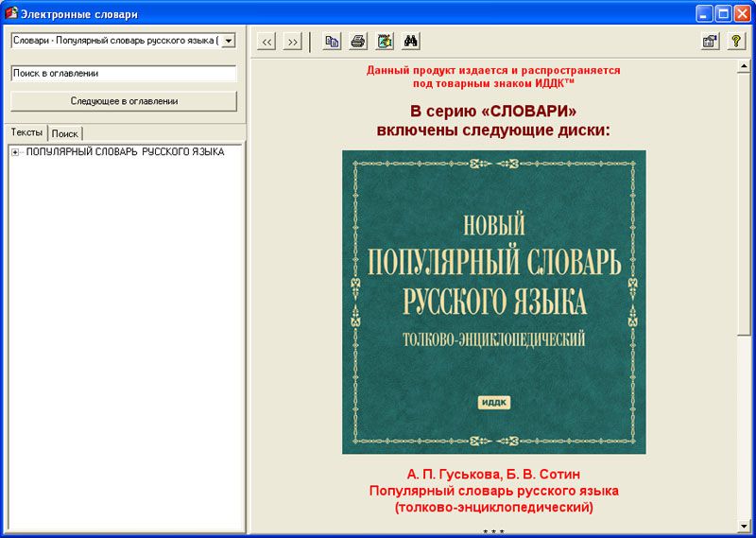
Task: Click the copy text toolbar icon
Action: tap(332, 42)
